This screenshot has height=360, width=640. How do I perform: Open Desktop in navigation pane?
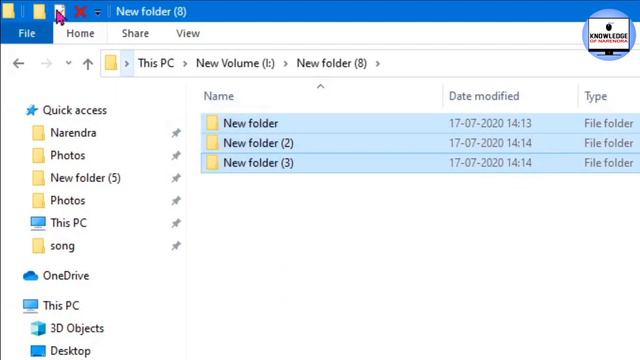click(70, 351)
